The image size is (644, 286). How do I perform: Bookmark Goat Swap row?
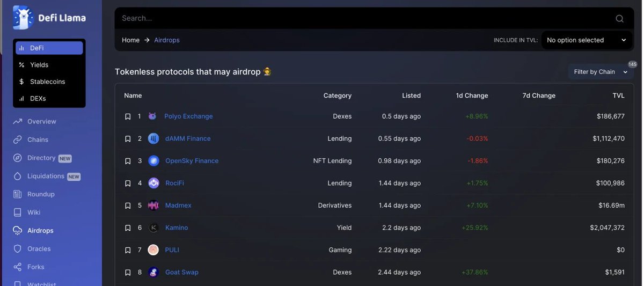point(128,272)
